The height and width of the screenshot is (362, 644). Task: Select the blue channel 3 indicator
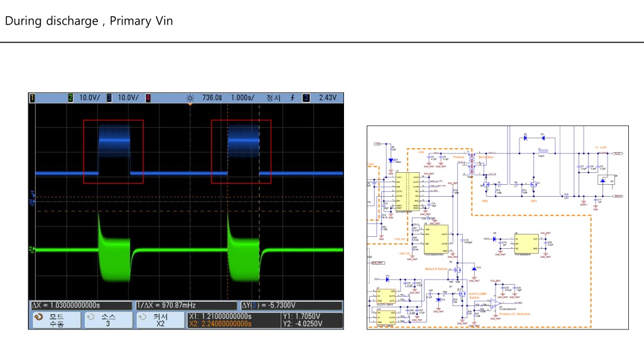coord(109,98)
